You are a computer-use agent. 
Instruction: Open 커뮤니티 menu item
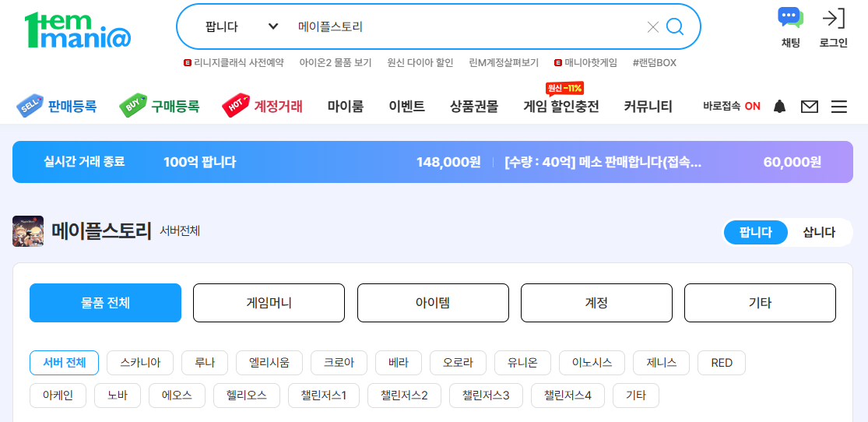pos(648,107)
